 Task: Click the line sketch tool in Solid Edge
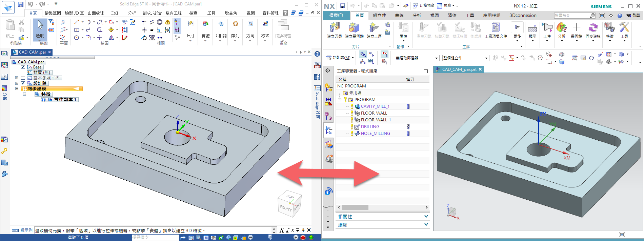77,22
